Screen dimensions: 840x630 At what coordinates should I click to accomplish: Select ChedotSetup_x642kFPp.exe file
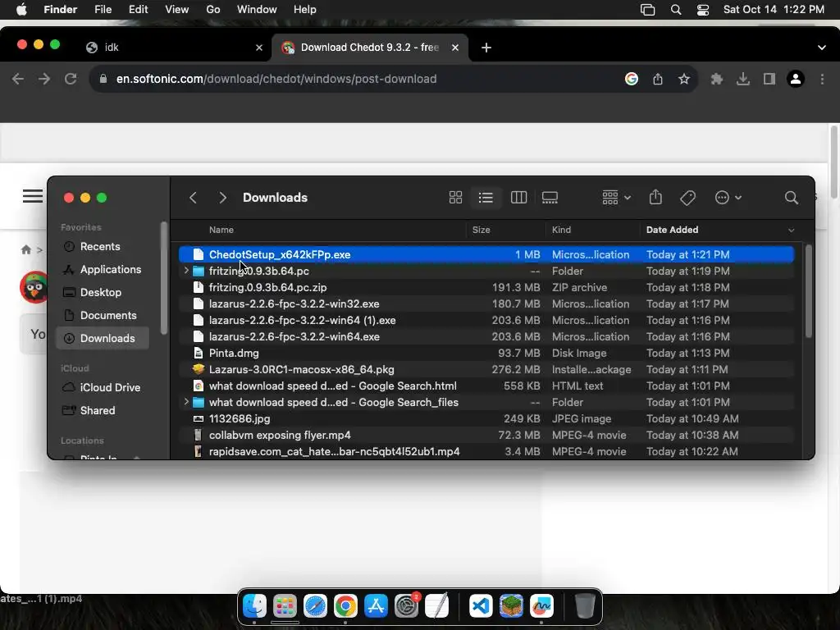(486, 254)
